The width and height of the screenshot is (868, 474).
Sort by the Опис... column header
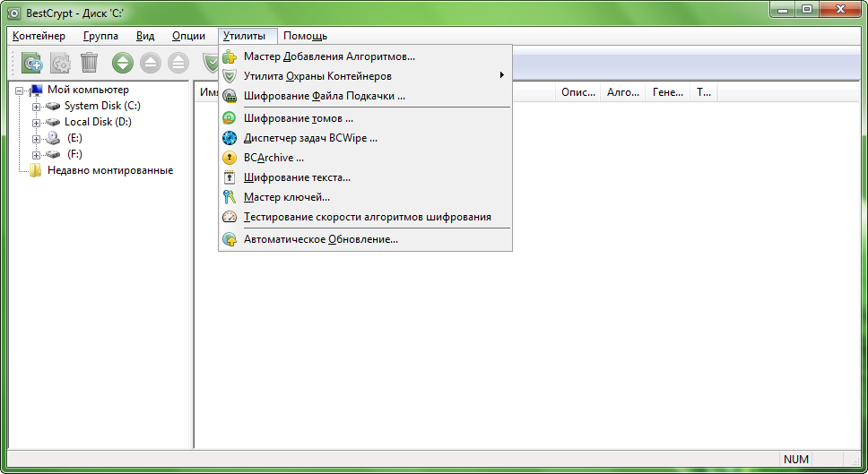(578, 92)
